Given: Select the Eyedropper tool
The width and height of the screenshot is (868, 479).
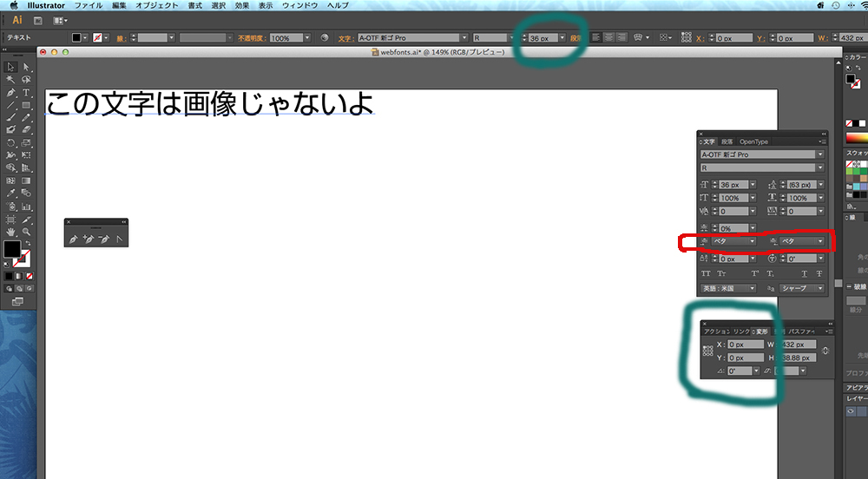Looking at the screenshot, I should click(x=10, y=194).
